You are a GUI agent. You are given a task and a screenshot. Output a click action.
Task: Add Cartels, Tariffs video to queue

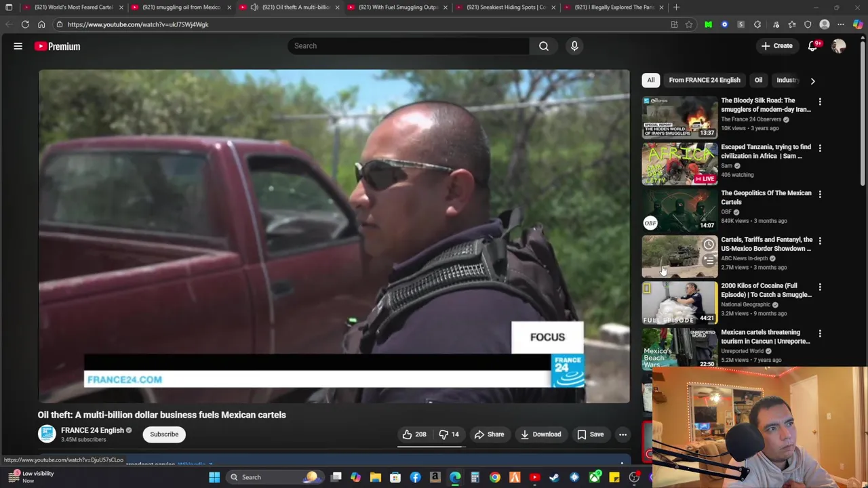point(709,260)
